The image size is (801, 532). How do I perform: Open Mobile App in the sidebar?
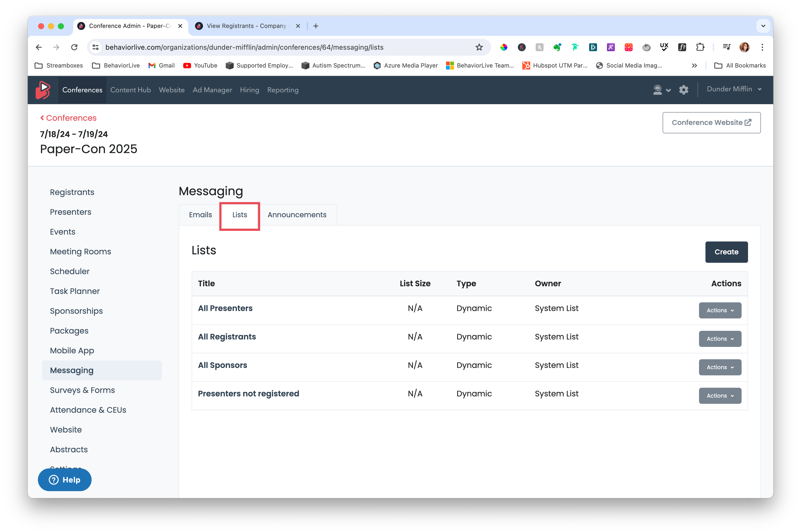(72, 350)
